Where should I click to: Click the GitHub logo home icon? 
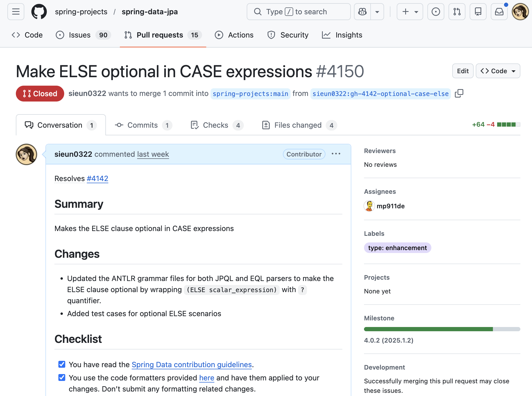[39, 12]
